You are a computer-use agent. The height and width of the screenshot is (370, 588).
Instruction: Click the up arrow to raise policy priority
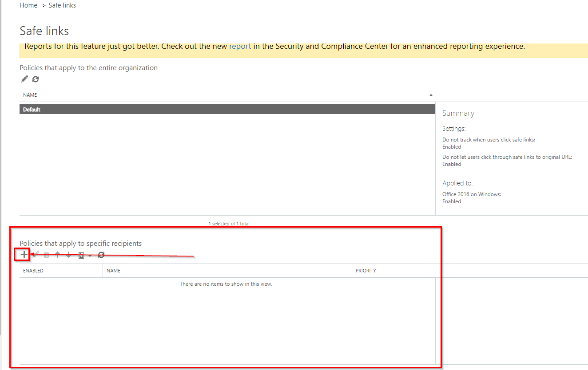tap(57, 255)
